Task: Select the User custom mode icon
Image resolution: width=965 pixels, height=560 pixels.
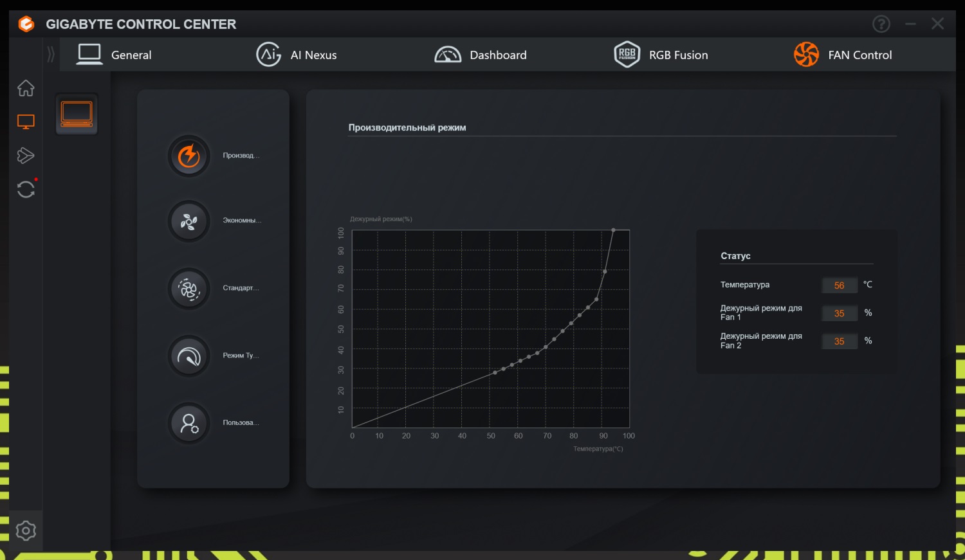Action: click(x=189, y=423)
